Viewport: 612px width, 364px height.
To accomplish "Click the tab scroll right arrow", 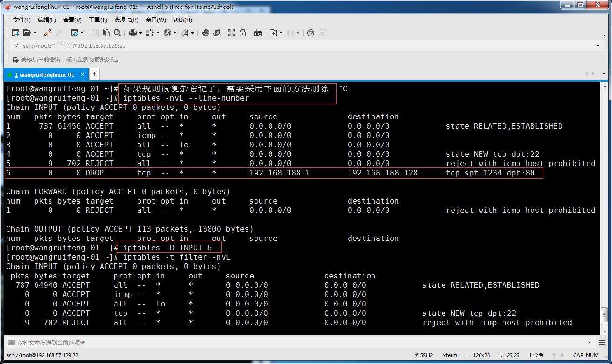I will pyautogui.click(x=593, y=74).
